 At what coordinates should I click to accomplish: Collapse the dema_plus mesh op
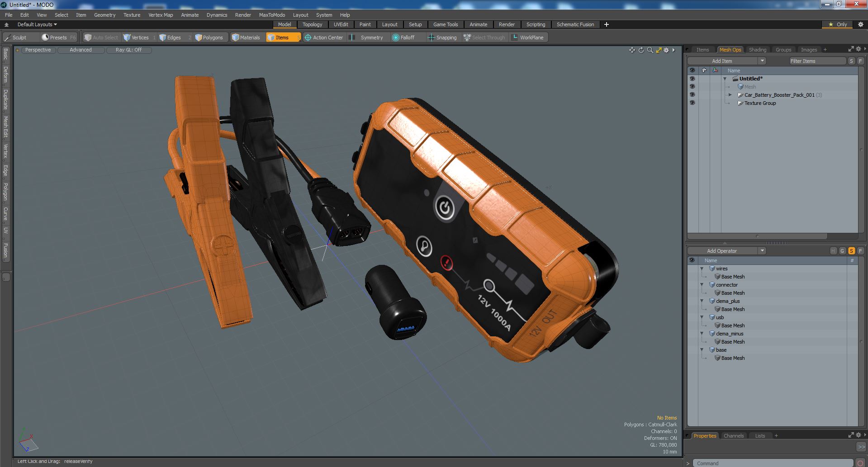pyautogui.click(x=702, y=301)
